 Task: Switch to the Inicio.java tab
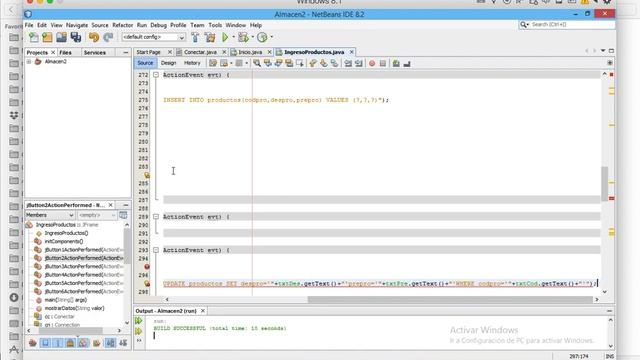click(250, 52)
